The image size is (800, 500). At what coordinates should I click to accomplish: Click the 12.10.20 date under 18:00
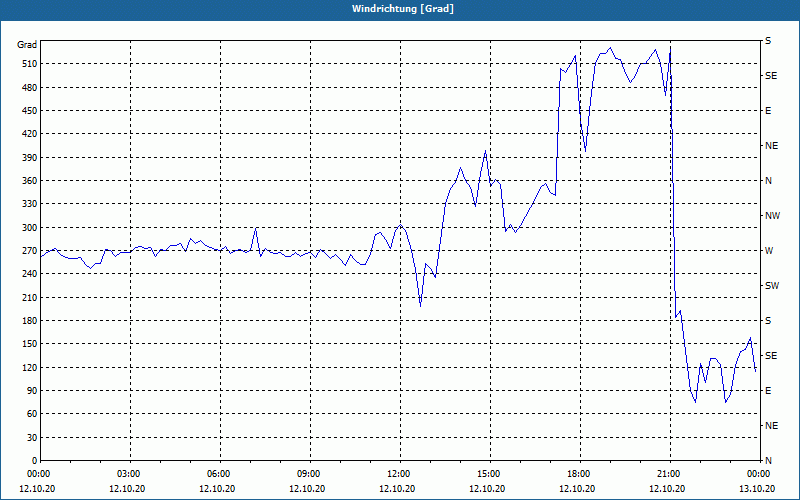point(577,489)
